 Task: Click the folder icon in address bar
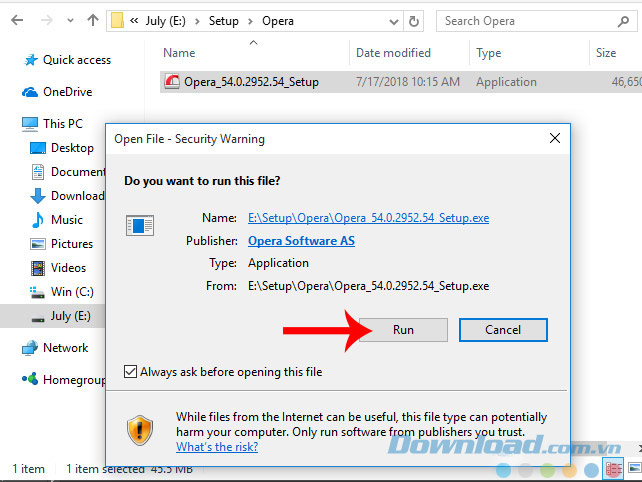117,20
